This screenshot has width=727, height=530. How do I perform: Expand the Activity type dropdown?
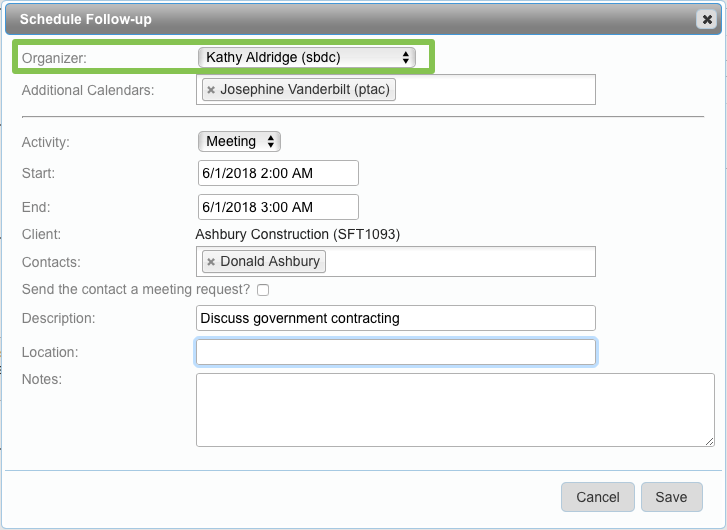point(240,142)
